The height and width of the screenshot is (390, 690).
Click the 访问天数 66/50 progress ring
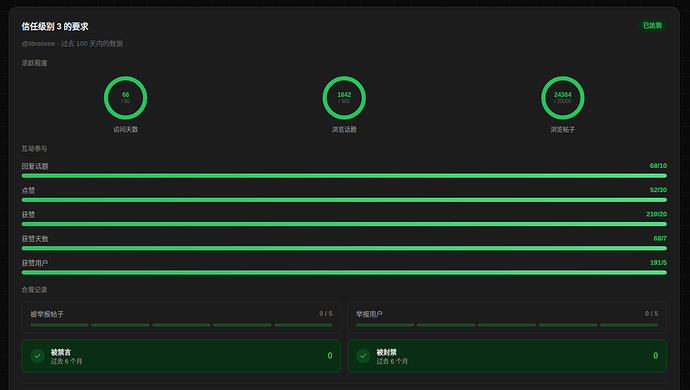coord(125,98)
